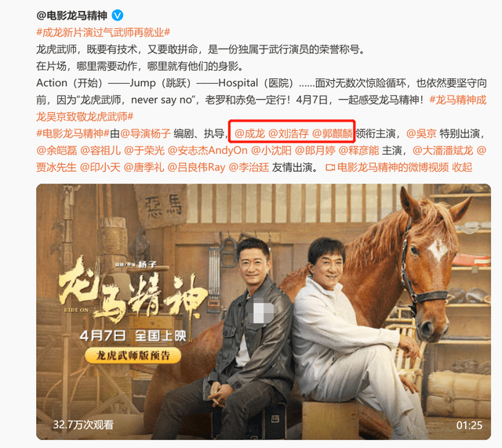The width and height of the screenshot is (502, 448).
Task: Visit the @吴京 mention
Action: click(x=421, y=133)
